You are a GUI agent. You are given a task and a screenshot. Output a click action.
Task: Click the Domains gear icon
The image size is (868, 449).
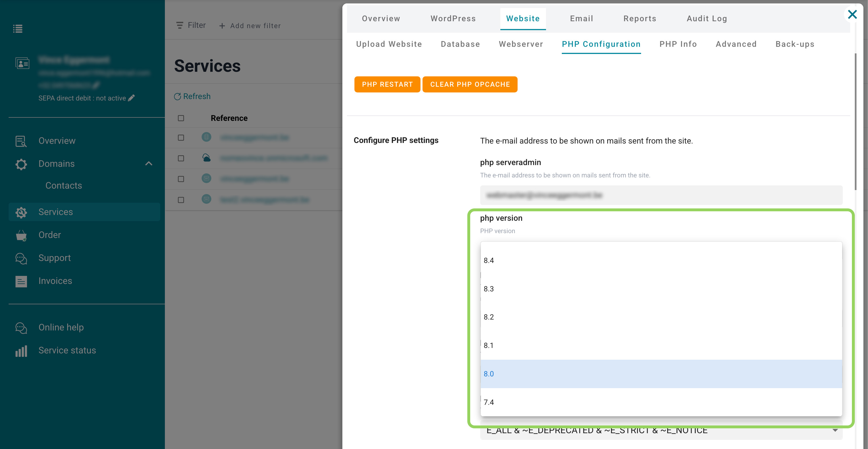[21, 164]
